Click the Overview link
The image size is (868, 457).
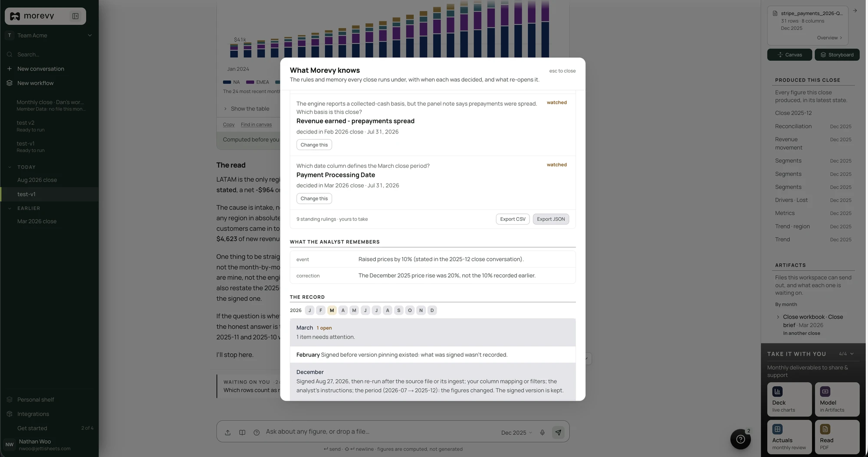click(829, 38)
